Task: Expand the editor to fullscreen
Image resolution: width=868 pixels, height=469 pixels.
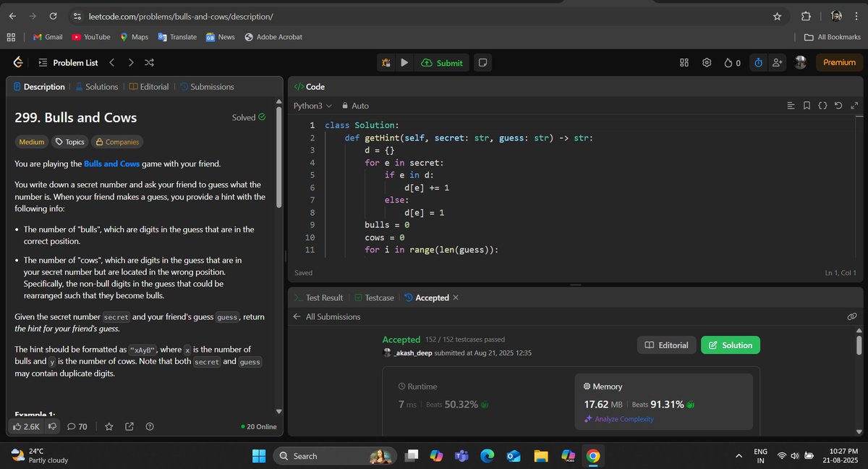Action: pos(854,106)
